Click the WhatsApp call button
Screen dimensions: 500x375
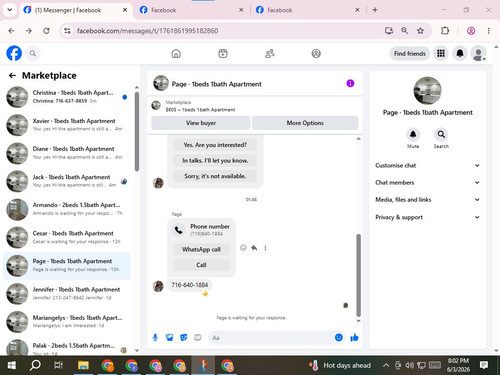(x=201, y=249)
